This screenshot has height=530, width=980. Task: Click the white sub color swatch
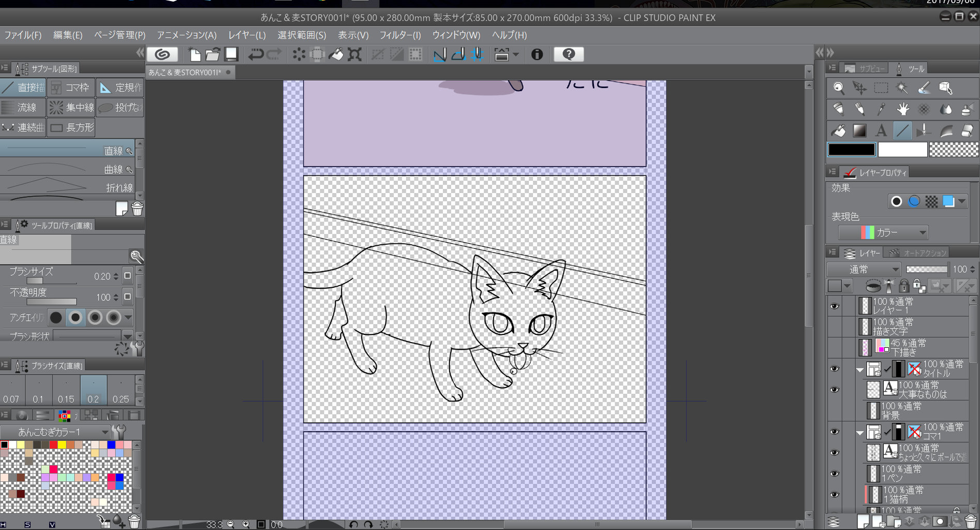[903, 150]
